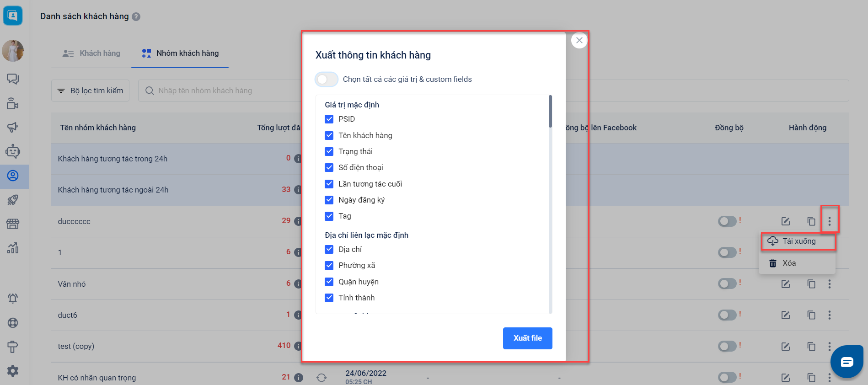
Task: Uncheck the Số điện thoại checkbox
Action: (x=329, y=167)
